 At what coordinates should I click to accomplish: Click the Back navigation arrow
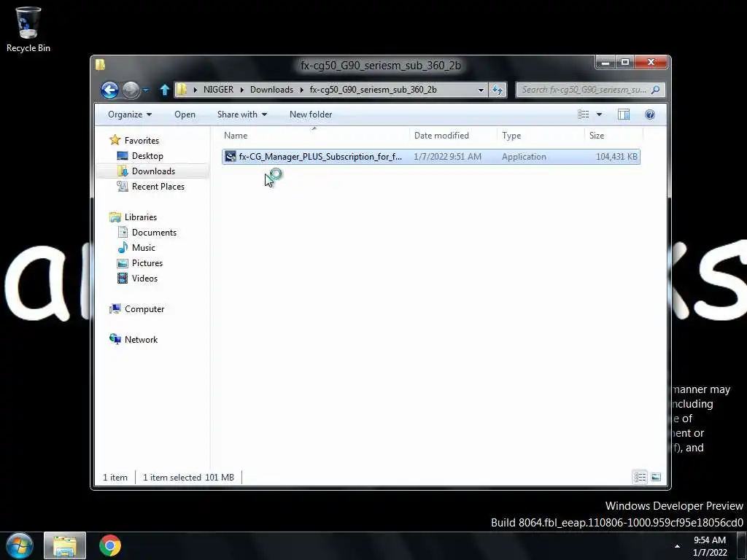pos(109,90)
